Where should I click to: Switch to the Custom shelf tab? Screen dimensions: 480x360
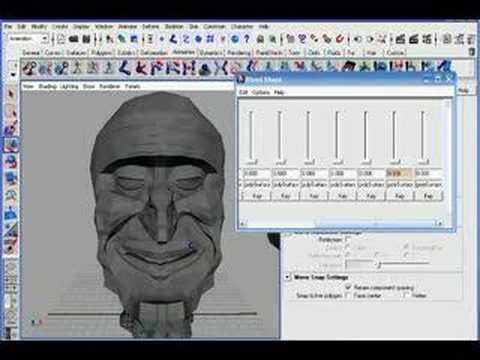pyautogui.click(x=395, y=53)
